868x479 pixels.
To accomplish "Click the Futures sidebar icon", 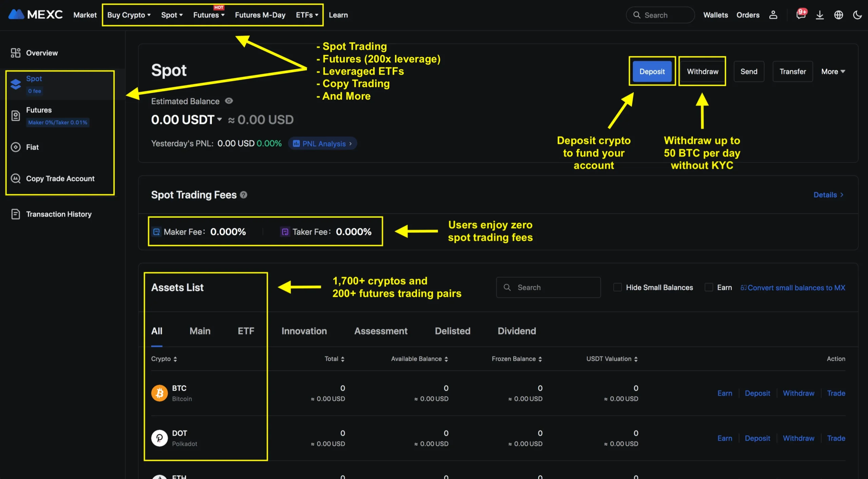I will (16, 116).
